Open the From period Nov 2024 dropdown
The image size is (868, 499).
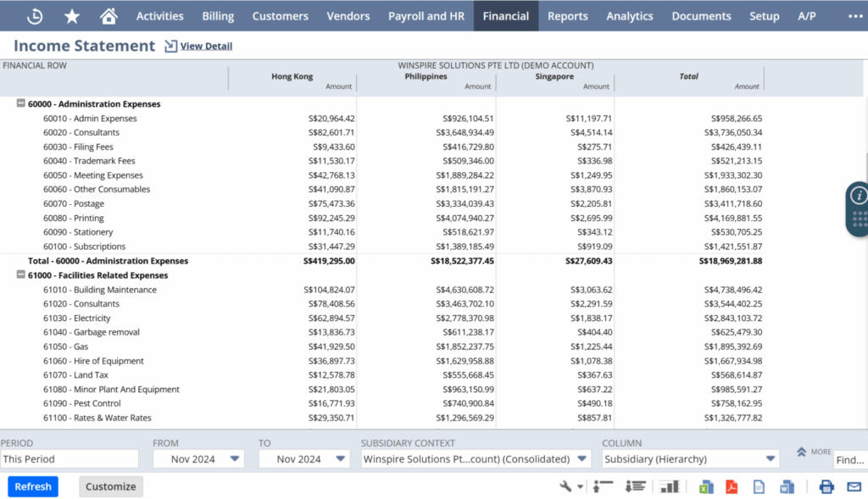(x=198, y=459)
